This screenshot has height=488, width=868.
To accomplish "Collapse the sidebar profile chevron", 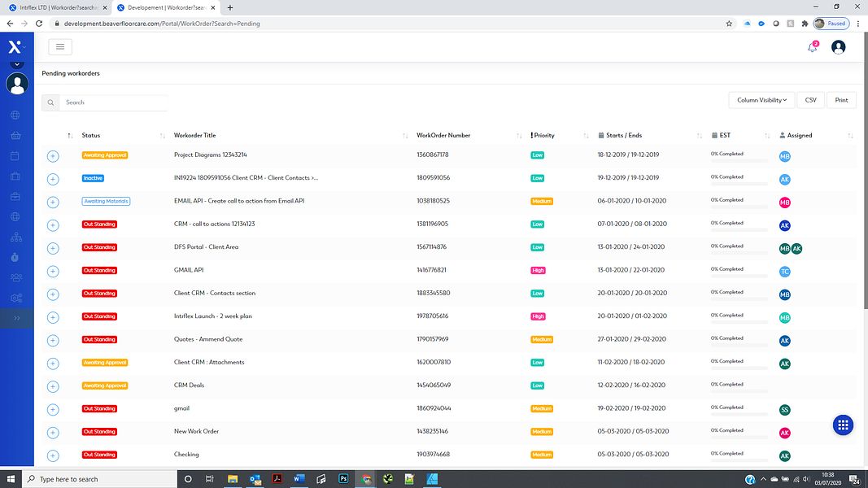I will [x=17, y=65].
